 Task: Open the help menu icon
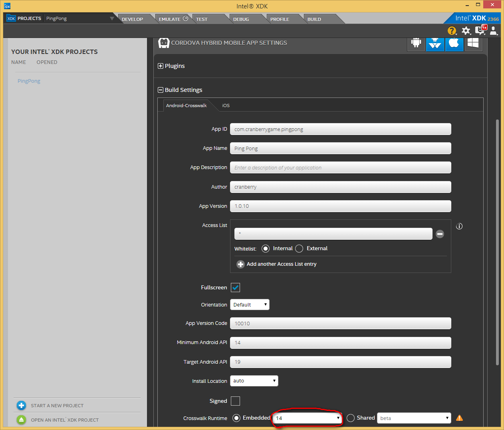pyautogui.click(x=452, y=31)
